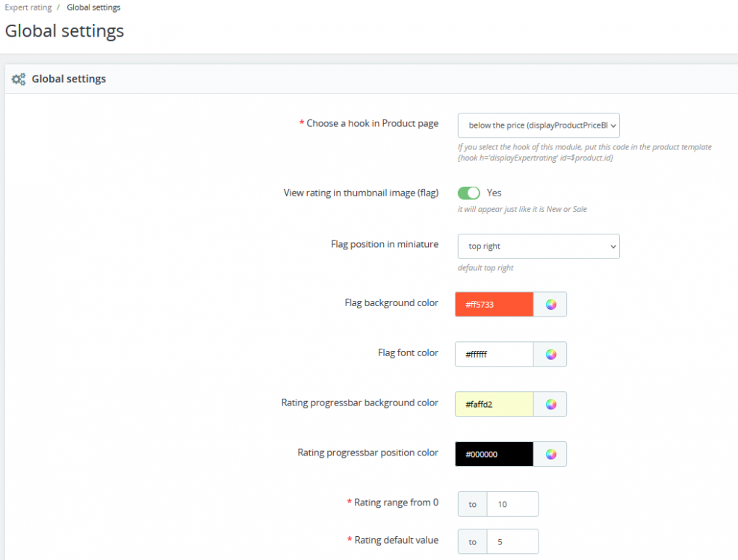Focus the Rating default value input

click(512, 541)
